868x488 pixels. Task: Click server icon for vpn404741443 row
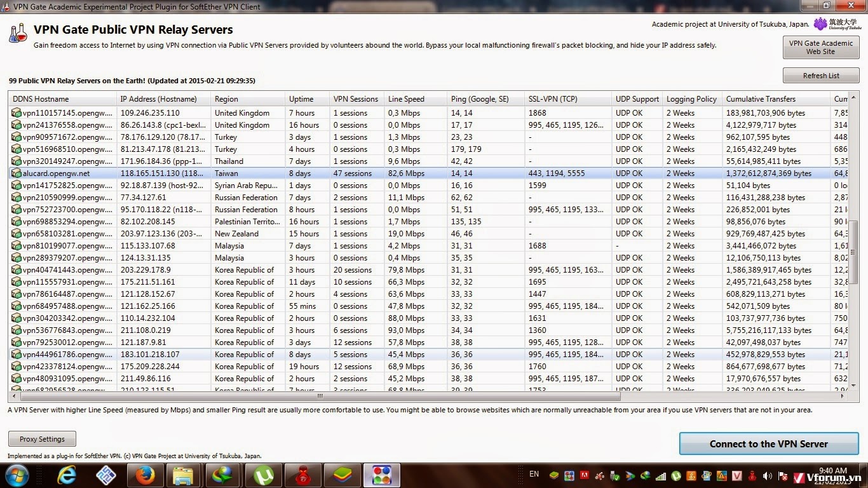(x=17, y=270)
